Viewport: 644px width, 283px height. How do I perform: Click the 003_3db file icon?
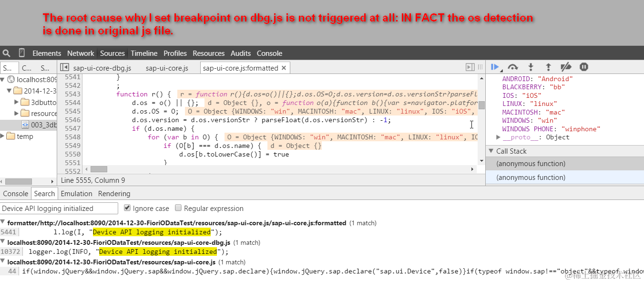[25, 125]
